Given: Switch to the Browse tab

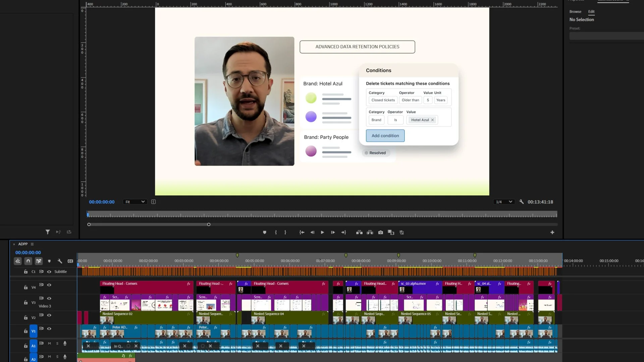Looking at the screenshot, I should point(575,11).
